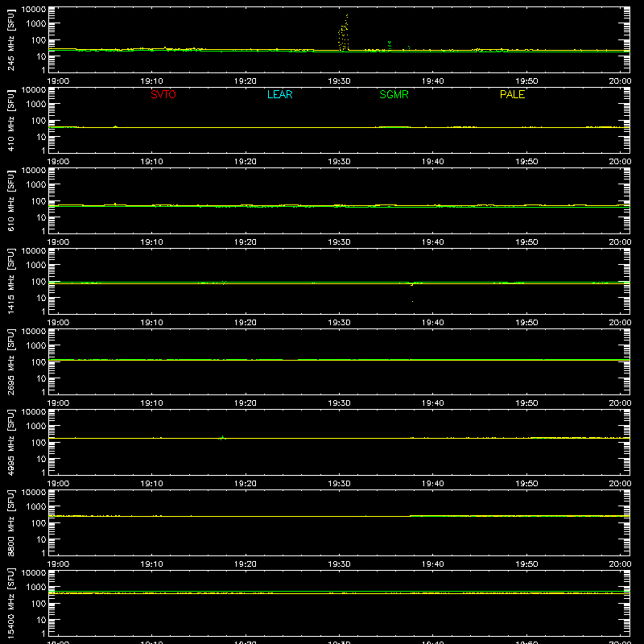Click the 10 tick label on 1415 MHz axis
Viewport: 644px width, 644px height.
pos(41,298)
